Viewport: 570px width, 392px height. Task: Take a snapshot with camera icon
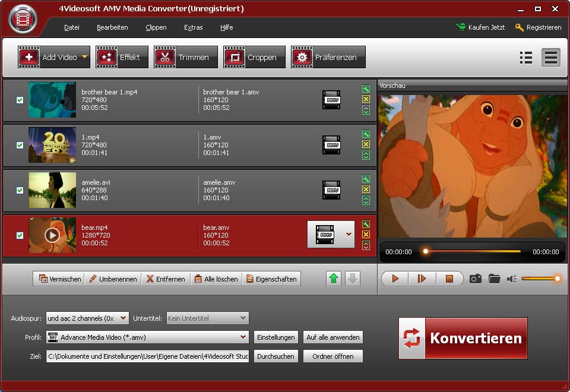point(476,279)
